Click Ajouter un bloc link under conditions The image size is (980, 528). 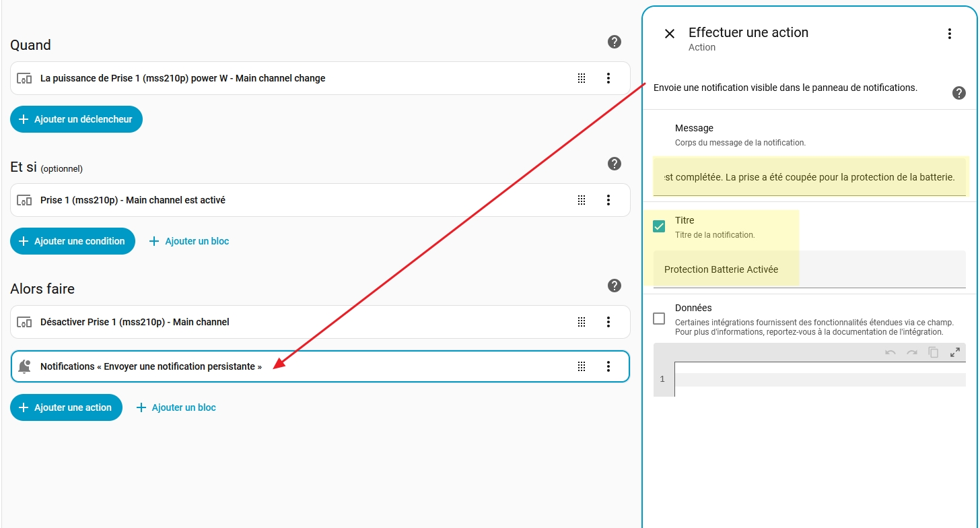click(189, 241)
